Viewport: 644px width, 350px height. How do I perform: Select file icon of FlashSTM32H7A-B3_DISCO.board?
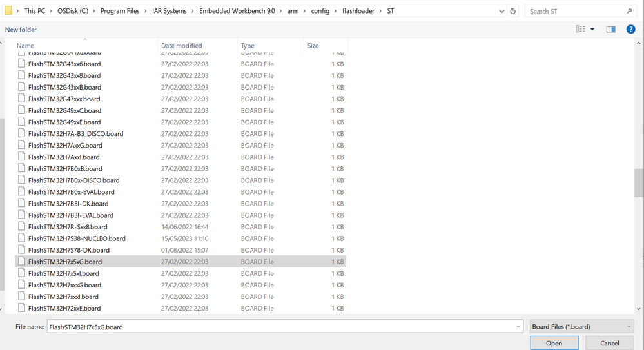coord(21,133)
